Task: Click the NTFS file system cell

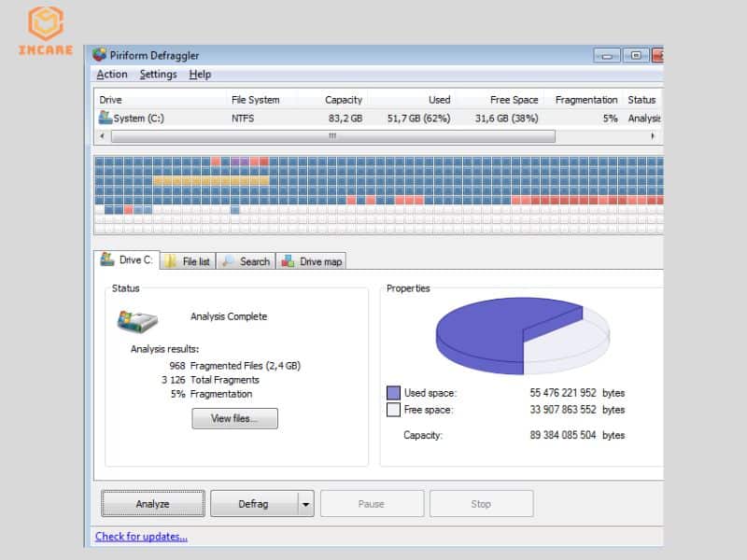Action: (x=243, y=119)
